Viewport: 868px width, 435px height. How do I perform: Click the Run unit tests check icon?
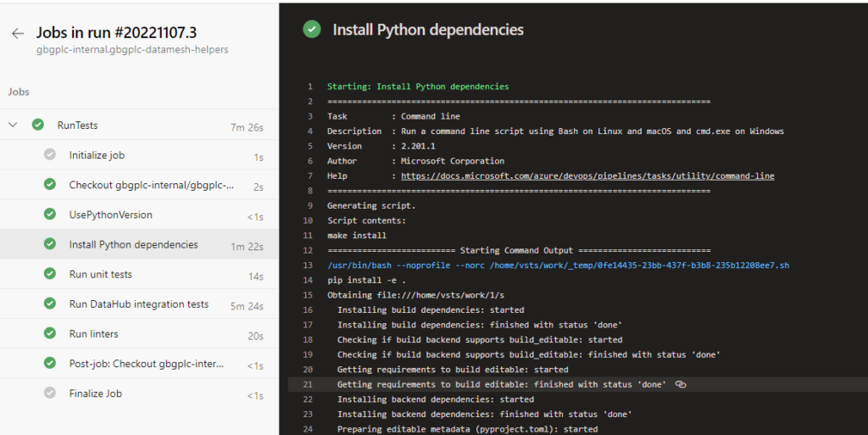click(x=50, y=274)
